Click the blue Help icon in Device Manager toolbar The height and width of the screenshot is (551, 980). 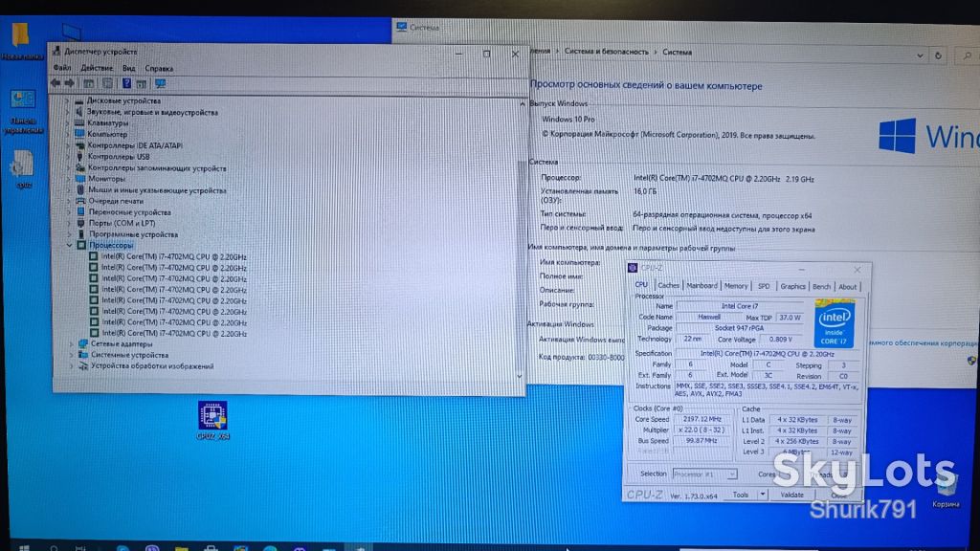[126, 83]
